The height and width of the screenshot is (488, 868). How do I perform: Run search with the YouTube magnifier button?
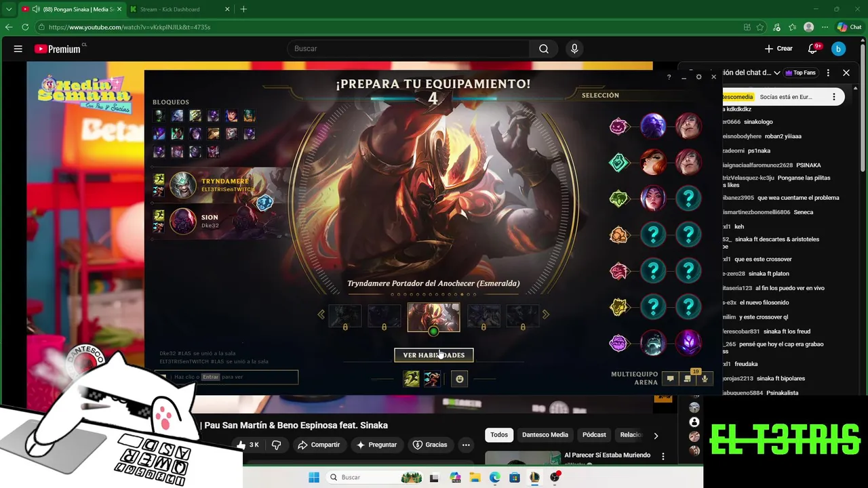click(x=544, y=49)
